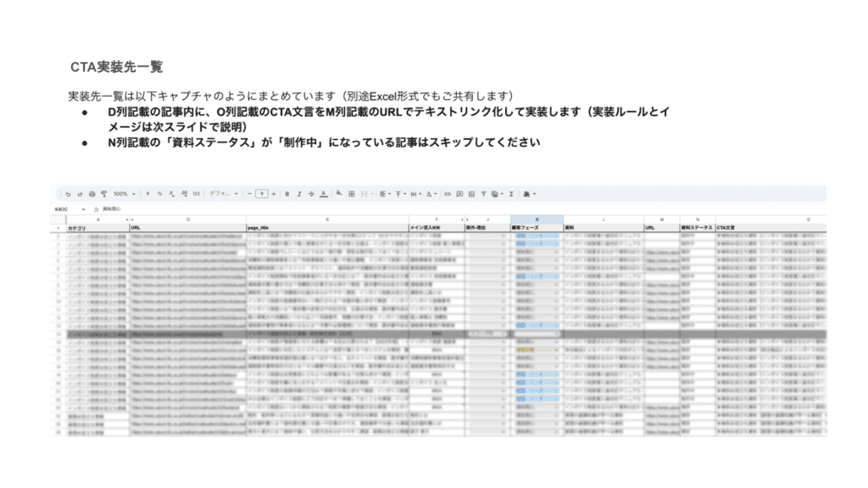
Task: Select column A header
Action: 98,219
